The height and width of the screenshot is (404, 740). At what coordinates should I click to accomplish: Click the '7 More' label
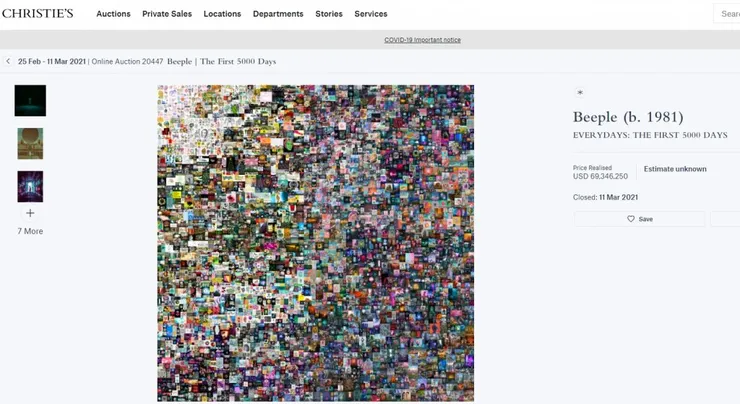click(x=30, y=231)
